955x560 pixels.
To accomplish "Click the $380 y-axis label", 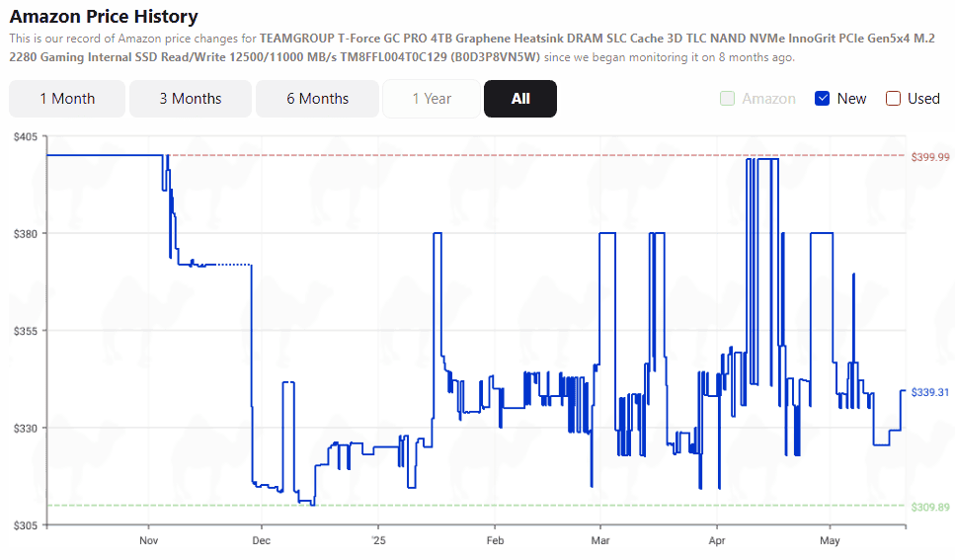I will (26, 234).
